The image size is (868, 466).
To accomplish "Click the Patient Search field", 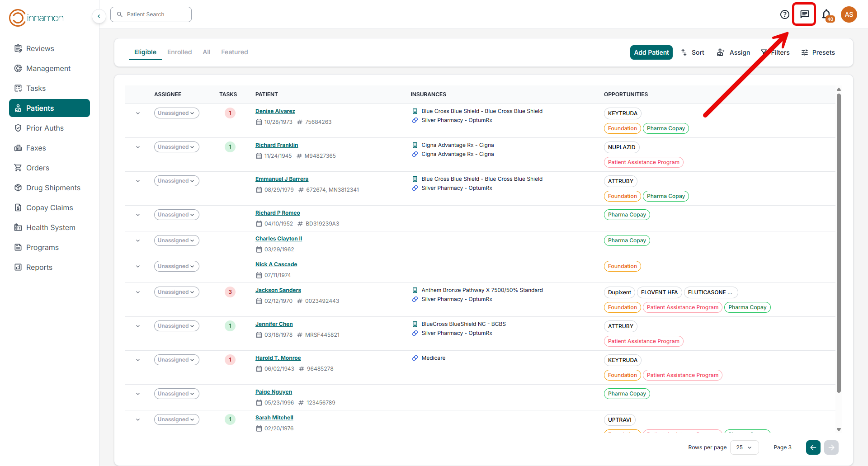I will tap(151, 14).
